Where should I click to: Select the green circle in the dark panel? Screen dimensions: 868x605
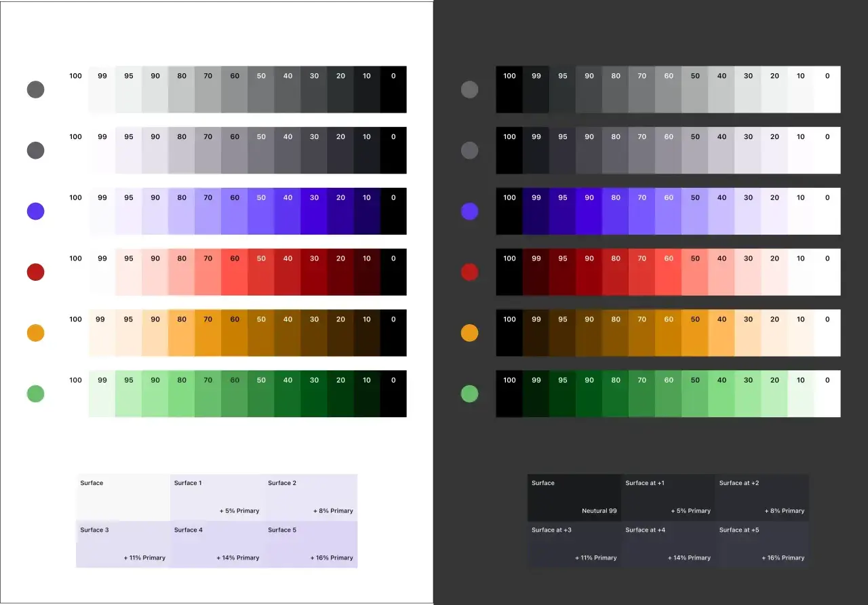pos(469,393)
